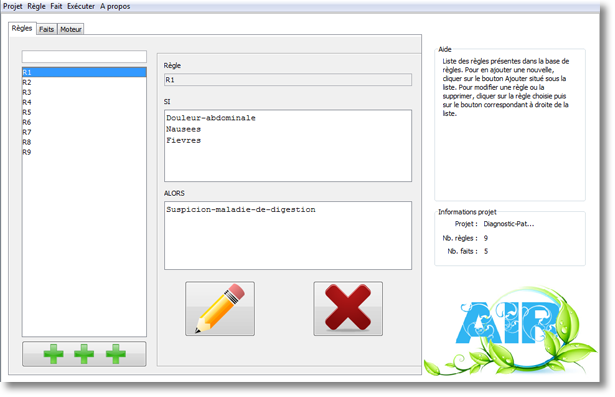615x397 pixels.
Task: Open the Projet menu
Action: [x=13, y=6]
